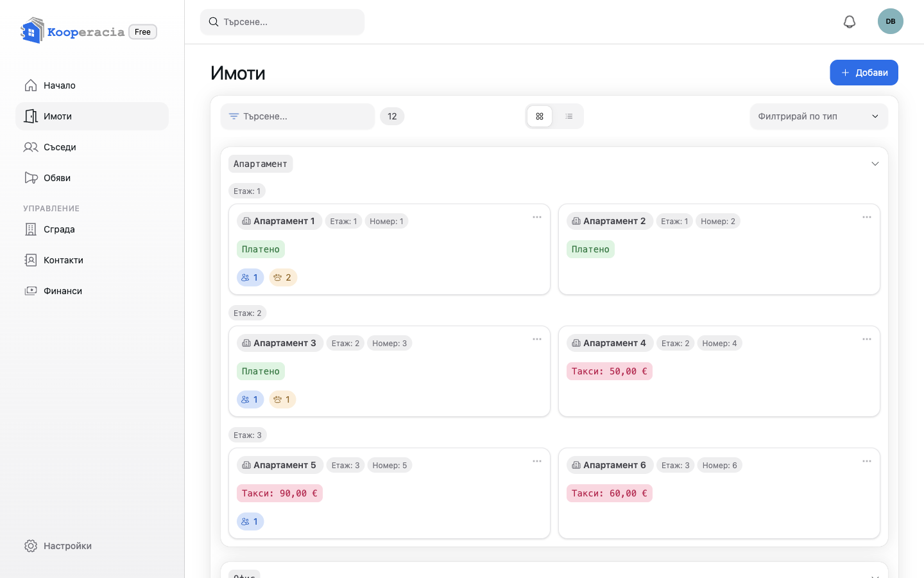This screenshot has width=924, height=578.
Task: Select the Апартамент 3 title chip
Action: 280,343
